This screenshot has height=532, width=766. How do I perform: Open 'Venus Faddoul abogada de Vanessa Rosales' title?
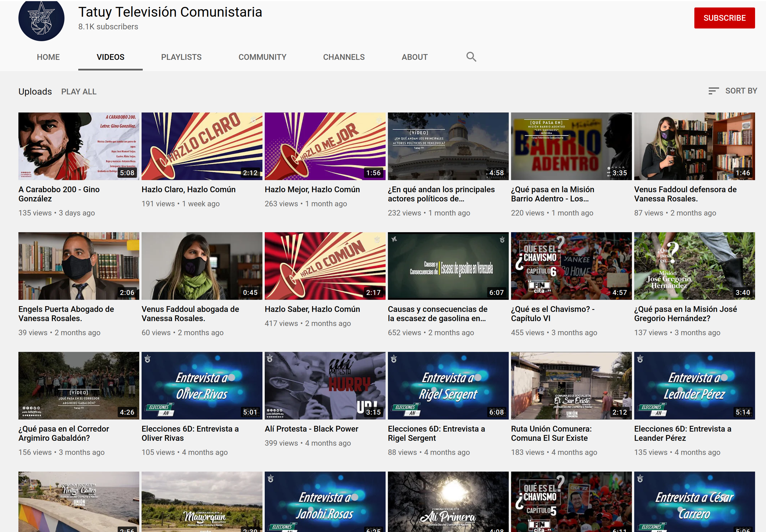click(x=190, y=314)
